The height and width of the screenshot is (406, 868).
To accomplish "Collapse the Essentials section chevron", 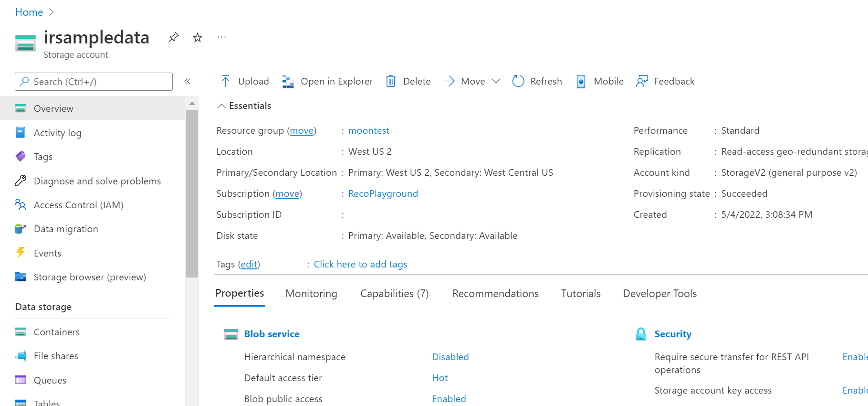I will click(x=221, y=106).
